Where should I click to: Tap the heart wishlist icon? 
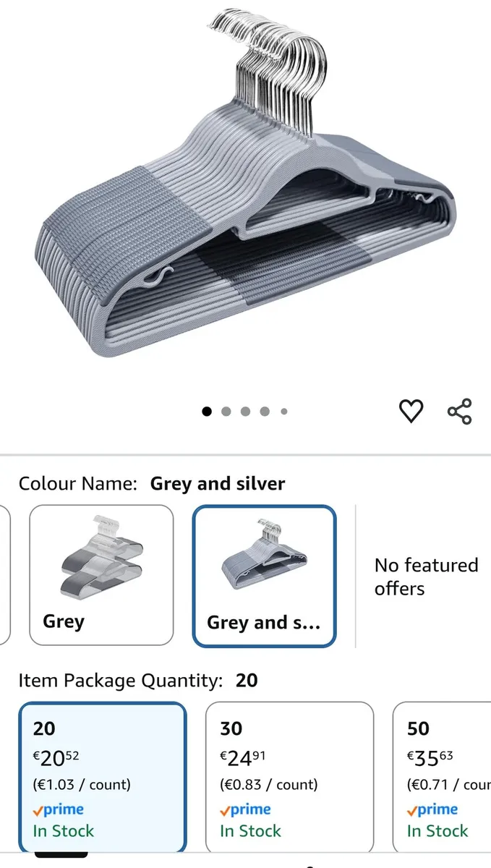[411, 411]
